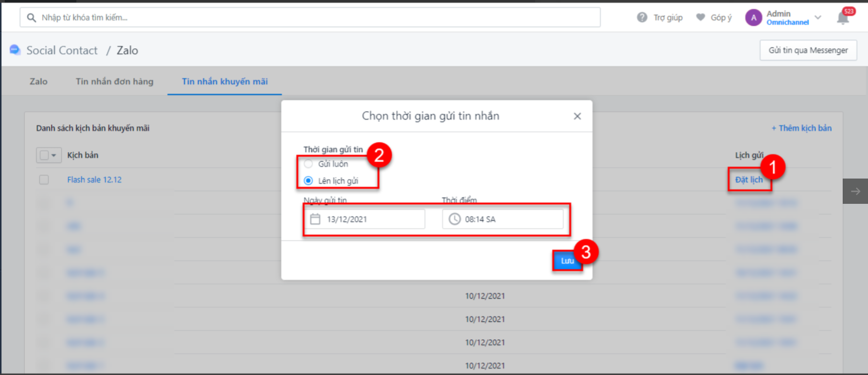Screen dimensions: 868x375
Task: Click the calendar icon in date field
Action: (315, 219)
